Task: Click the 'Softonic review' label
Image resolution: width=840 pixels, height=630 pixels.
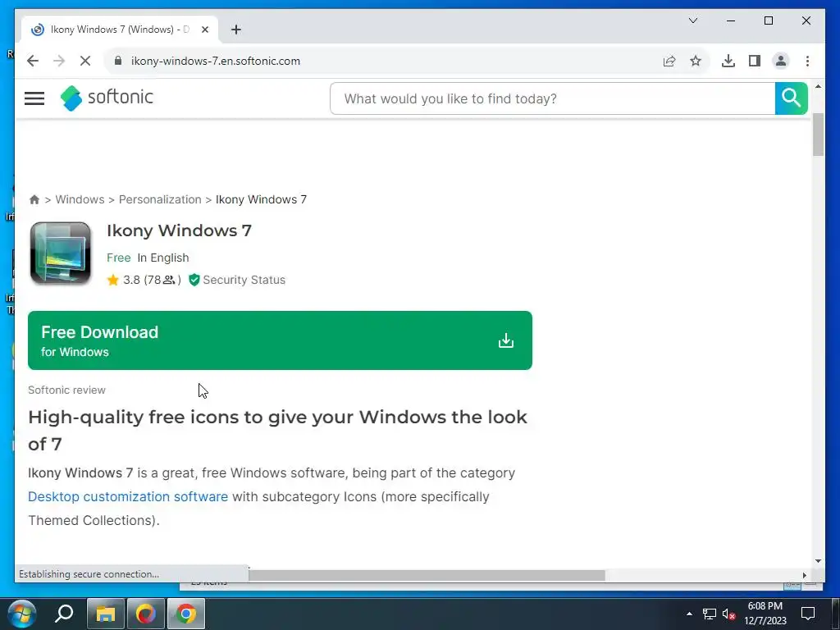Action: point(67,390)
